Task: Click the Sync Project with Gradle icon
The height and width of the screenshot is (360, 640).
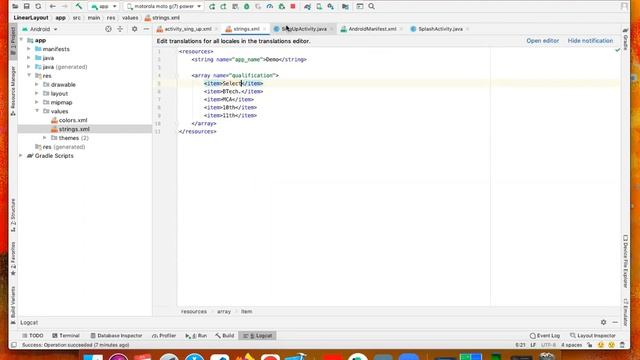Action: [307, 7]
